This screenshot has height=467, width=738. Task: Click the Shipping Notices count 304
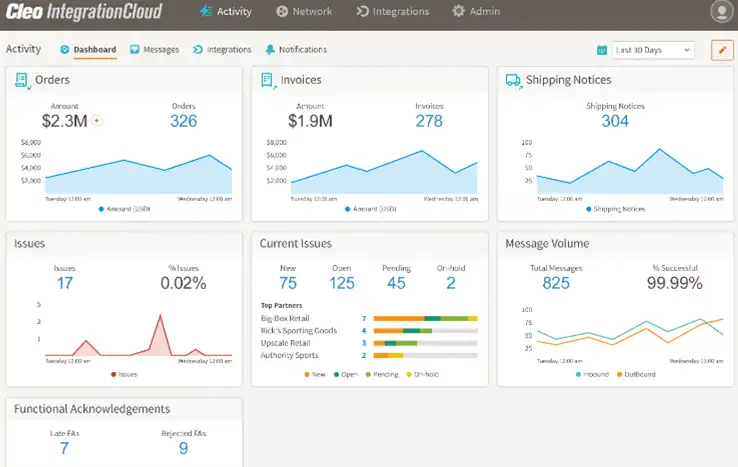tap(615, 121)
